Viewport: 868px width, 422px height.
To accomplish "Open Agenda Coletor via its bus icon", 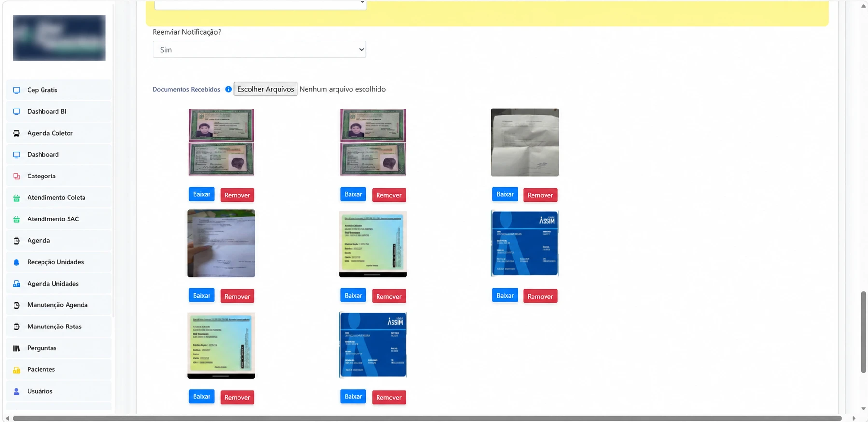I will pos(16,133).
